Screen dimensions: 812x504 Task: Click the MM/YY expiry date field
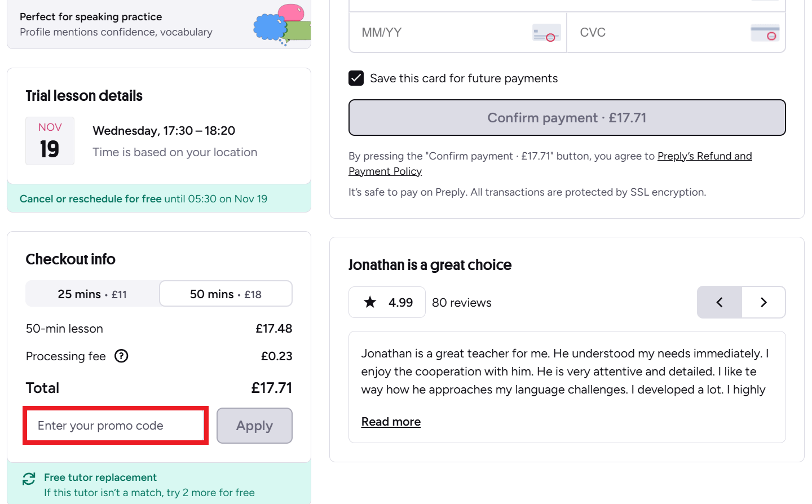click(x=440, y=33)
